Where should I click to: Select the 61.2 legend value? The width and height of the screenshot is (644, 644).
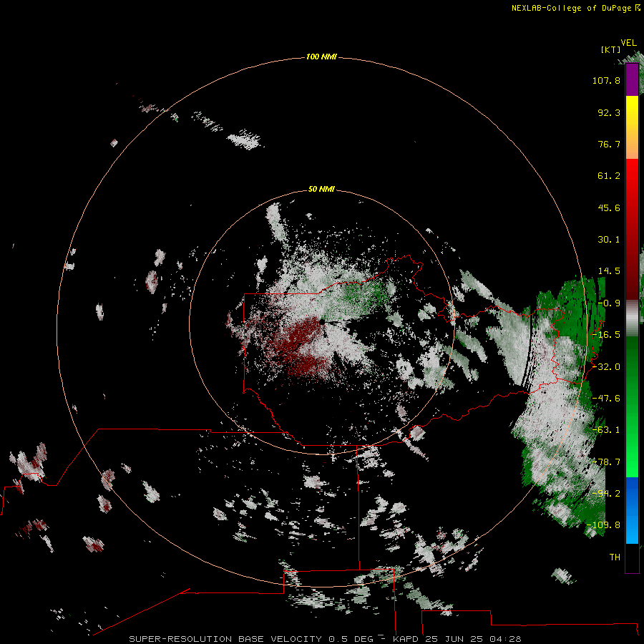(x=609, y=176)
